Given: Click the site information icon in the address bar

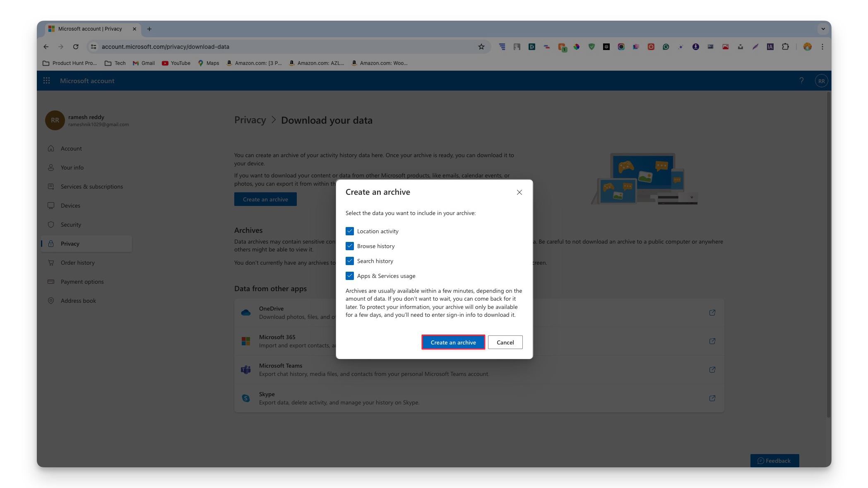Looking at the screenshot, I should click(x=94, y=47).
